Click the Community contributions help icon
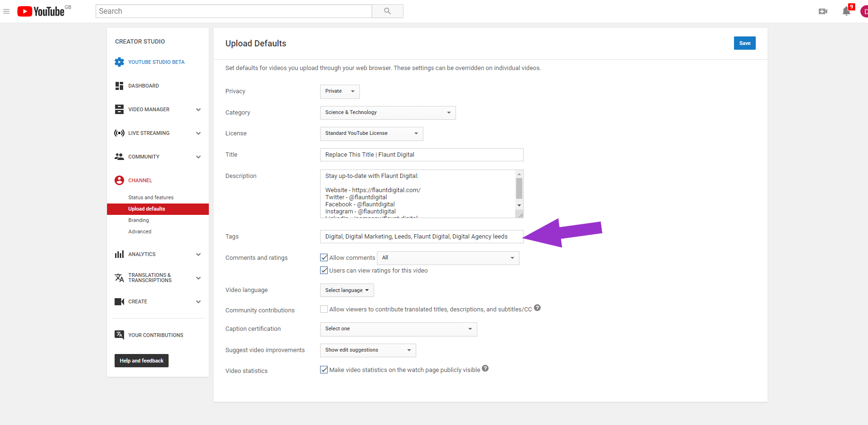 537,308
